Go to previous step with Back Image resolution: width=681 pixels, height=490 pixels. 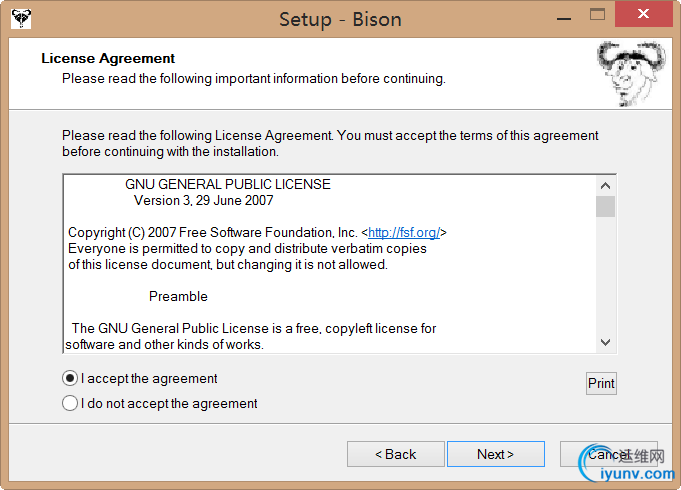(x=396, y=454)
